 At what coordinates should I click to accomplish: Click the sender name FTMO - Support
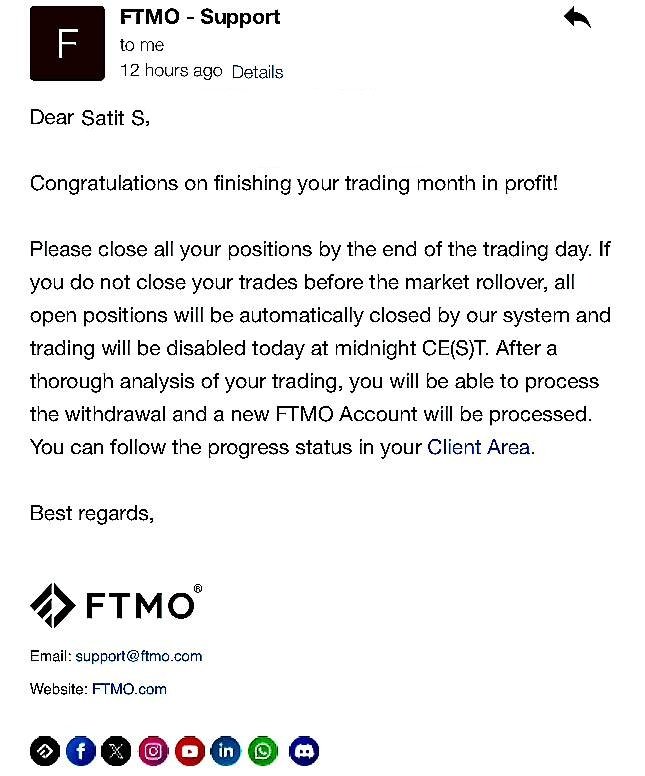pos(200,17)
